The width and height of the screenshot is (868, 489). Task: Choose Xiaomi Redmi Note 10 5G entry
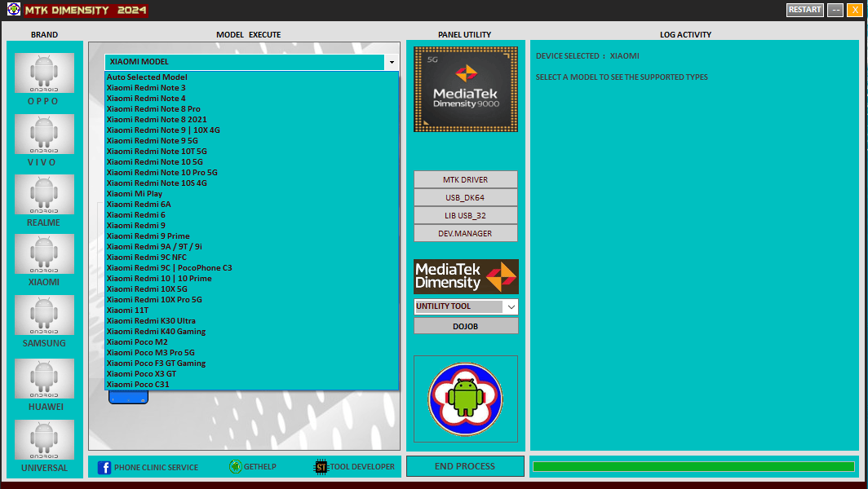pyautogui.click(x=251, y=161)
